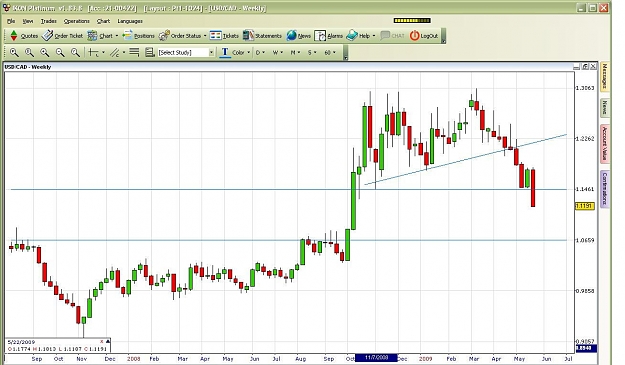Expand the Order Status dropdown arrow

click(205, 36)
